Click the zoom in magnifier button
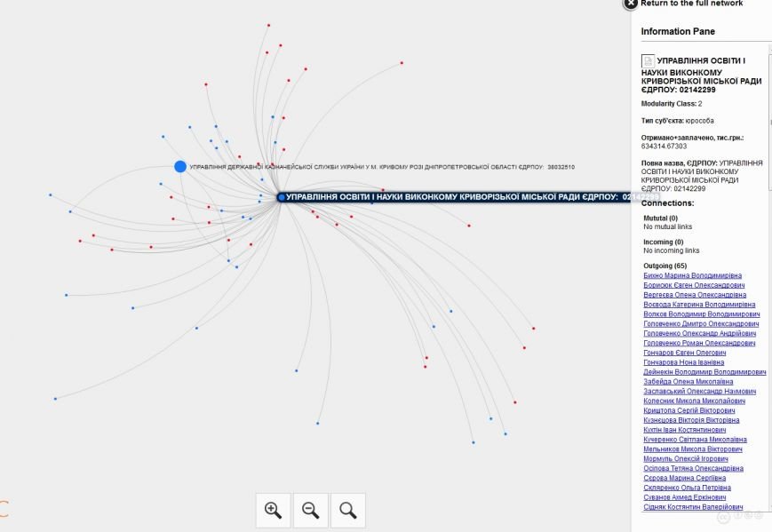This screenshot has width=772, height=532. 274,511
